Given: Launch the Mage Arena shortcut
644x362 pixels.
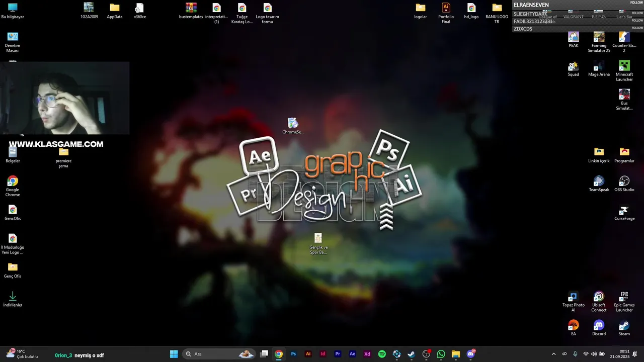Looking at the screenshot, I should coord(599,69).
